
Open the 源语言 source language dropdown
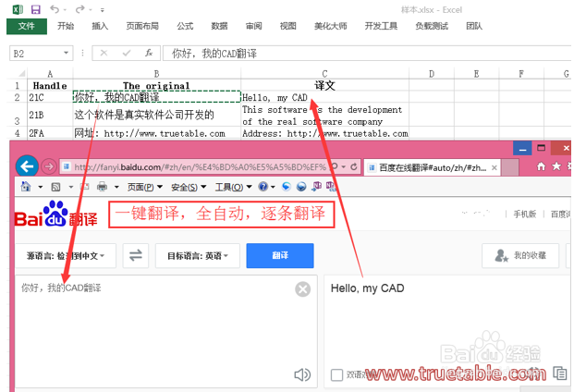[66, 255]
